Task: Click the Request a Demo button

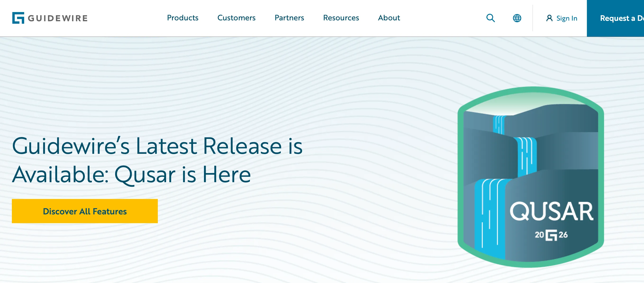Action: pyautogui.click(x=616, y=18)
